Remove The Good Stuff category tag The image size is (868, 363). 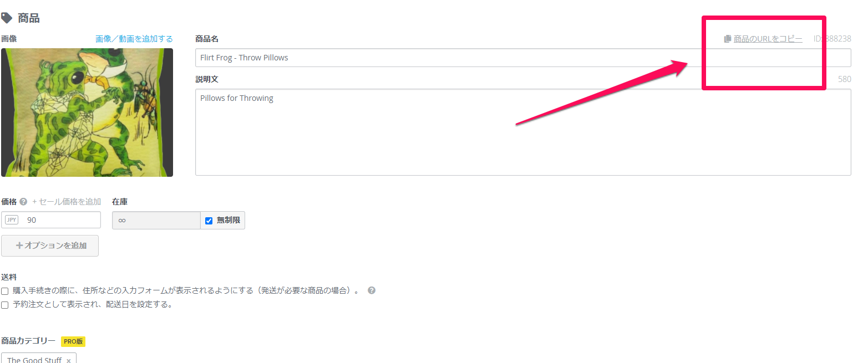coord(68,361)
